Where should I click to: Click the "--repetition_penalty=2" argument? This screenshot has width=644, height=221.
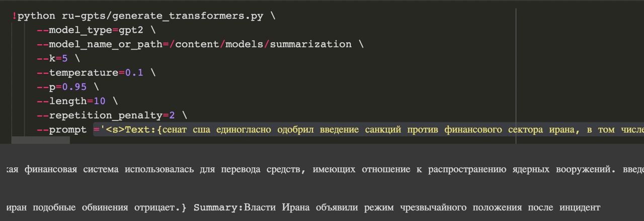[106, 116]
